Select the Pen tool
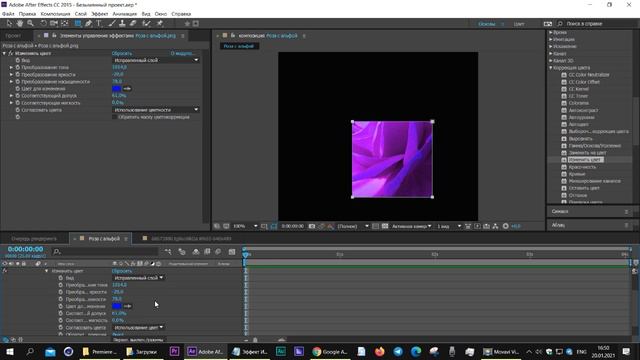Image resolution: width=640 pixels, height=360 pixels. click(89, 24)
